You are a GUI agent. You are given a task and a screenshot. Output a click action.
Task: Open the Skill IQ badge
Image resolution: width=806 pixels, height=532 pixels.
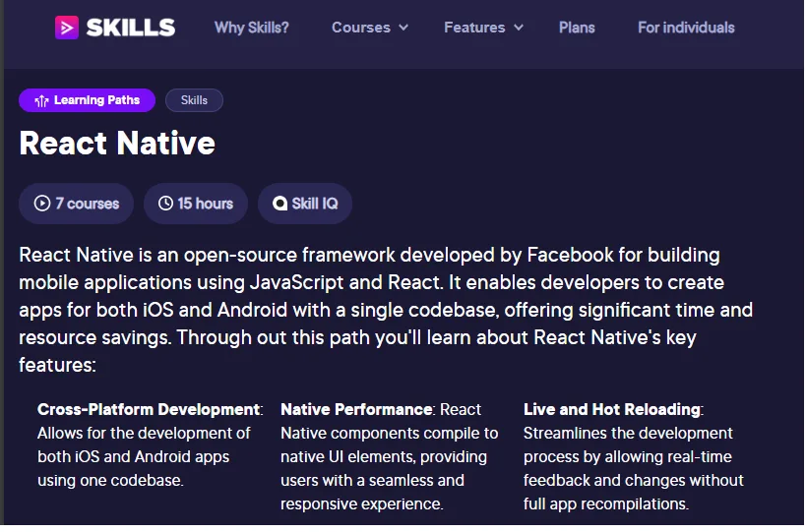(305, 204)
